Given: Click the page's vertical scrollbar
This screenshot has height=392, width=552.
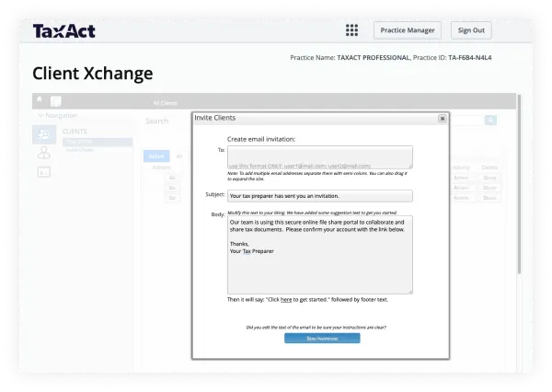Looking at the screenshot, I should pyautogui.click(x=519, y=184).
